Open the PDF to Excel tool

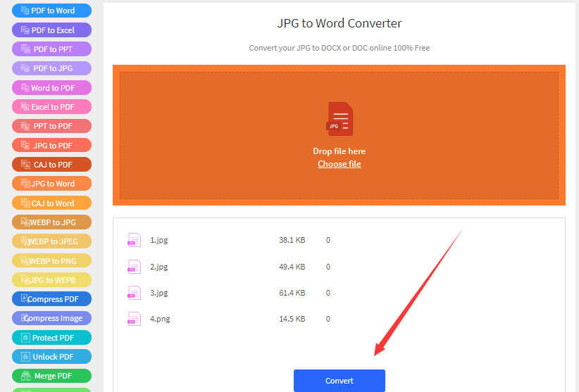point(51,30)
